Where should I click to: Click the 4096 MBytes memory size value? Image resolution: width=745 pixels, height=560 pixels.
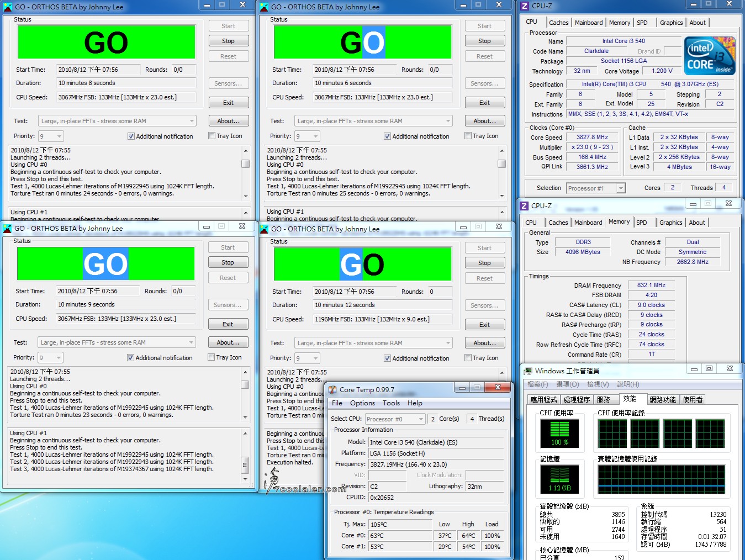coord(583,252)
